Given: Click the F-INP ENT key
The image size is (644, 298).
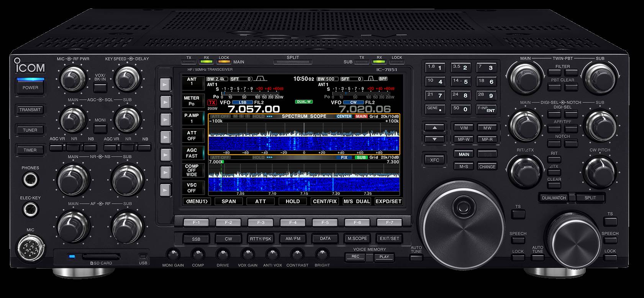Looking at the screenshot, I should [x=487, y=109].
